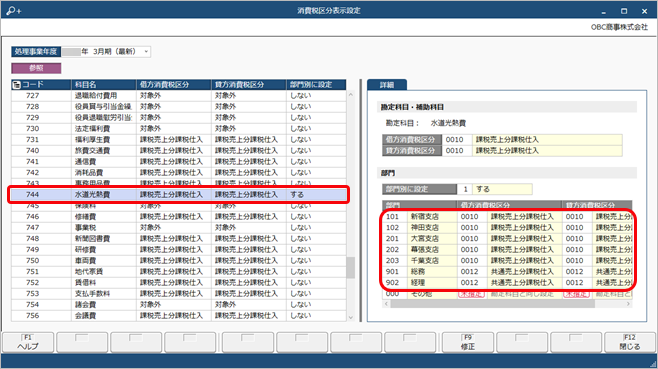658x369 pixels.
Task: Click the department table horizontal scrollbar
Action: 492,304
